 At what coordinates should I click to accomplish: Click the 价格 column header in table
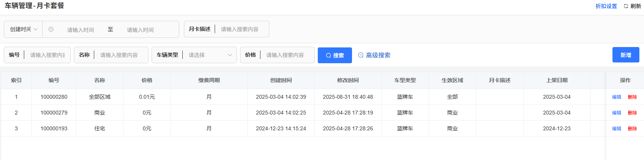click(147, 80)
